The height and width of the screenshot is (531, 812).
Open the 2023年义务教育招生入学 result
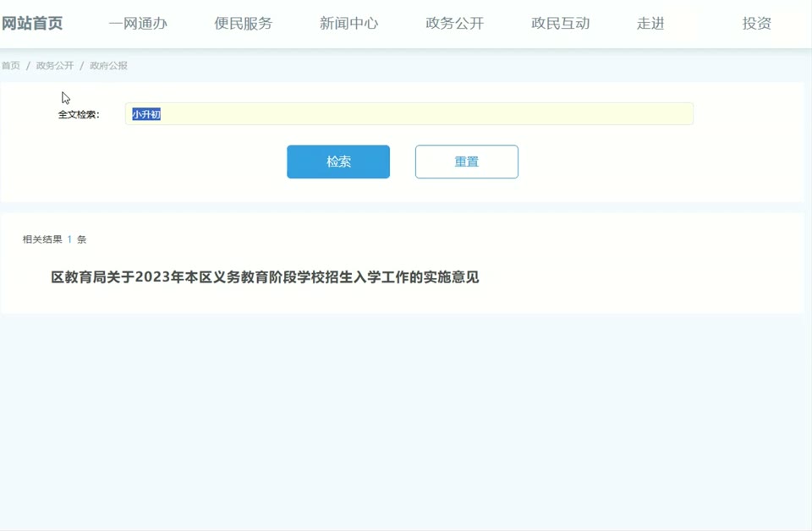pos(265,277)
